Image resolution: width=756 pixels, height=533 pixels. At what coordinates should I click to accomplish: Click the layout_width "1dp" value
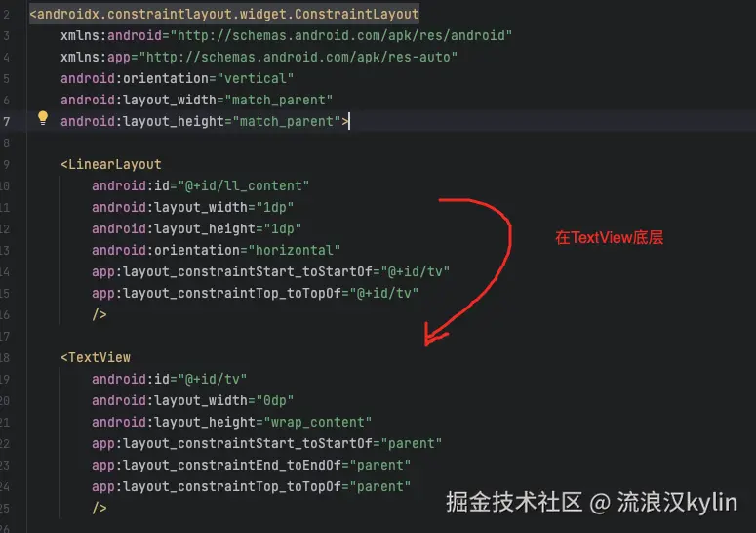coord(275,207)
